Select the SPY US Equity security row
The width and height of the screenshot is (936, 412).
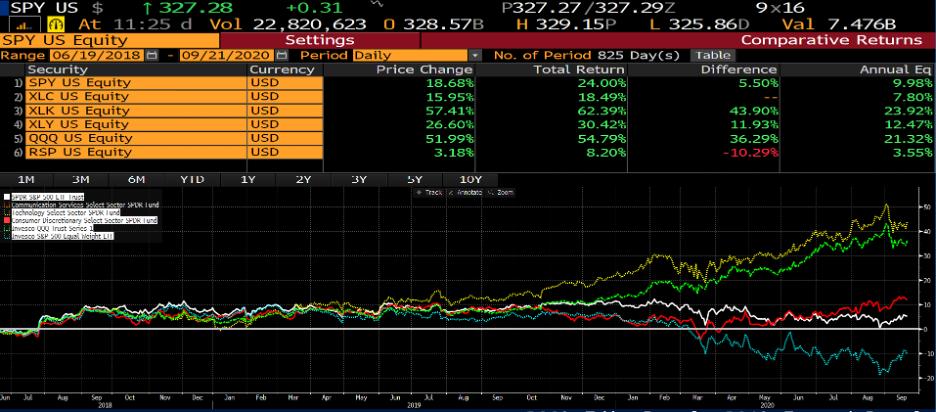tap(137, 83)
